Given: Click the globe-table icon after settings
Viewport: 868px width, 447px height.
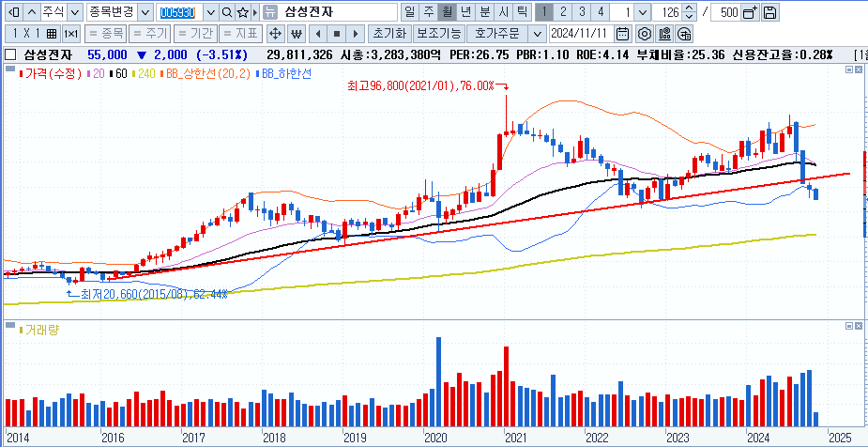Looking at the screenshot, I should pyautogui.click(x=684, y=34).
